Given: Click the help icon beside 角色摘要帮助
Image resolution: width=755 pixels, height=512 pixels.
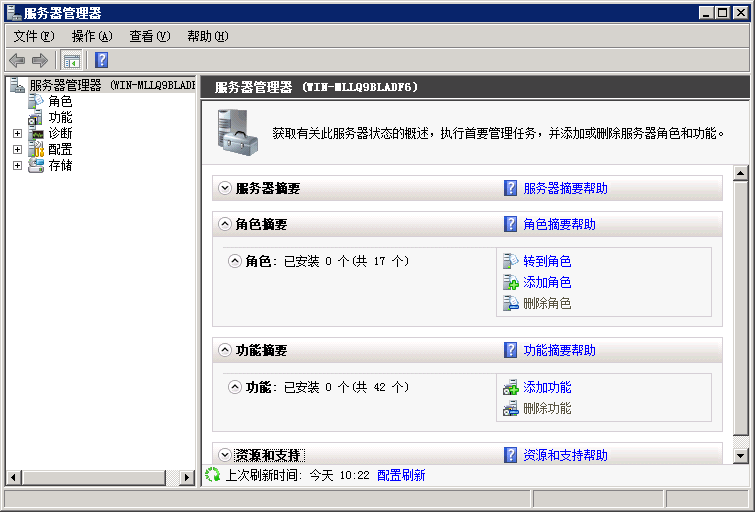Looking at the screenshot, I should coord(510,224).
